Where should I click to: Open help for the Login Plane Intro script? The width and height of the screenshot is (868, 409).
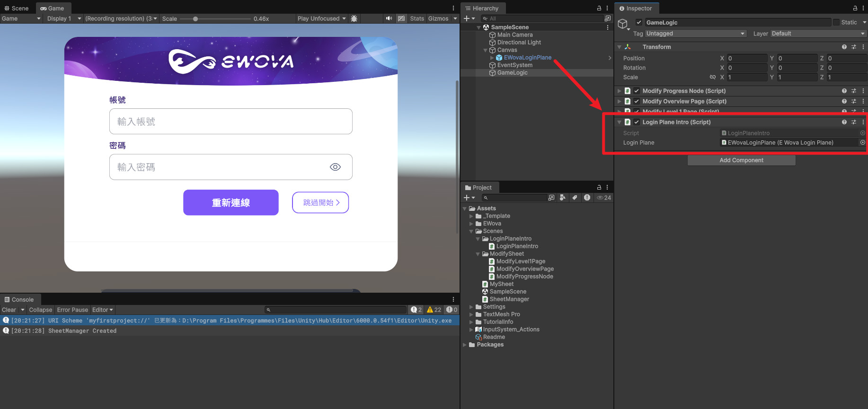[844, 122]
